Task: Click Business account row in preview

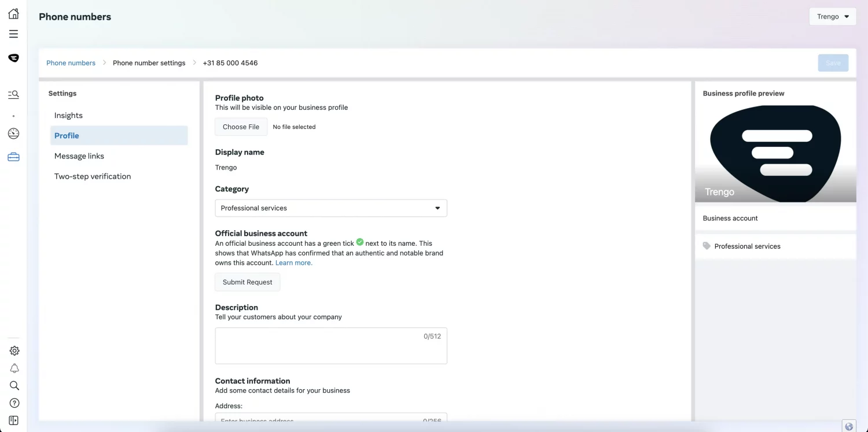Action: point(775,218)
